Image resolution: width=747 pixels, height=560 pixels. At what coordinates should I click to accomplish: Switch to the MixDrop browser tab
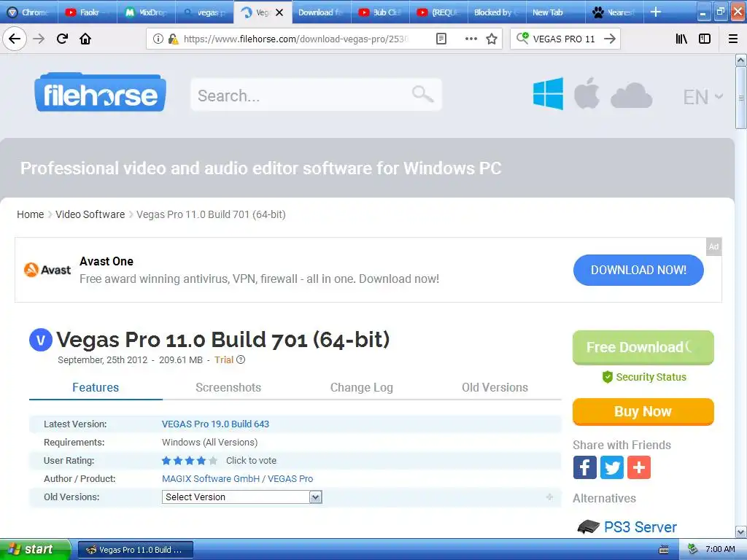point(146,12)
